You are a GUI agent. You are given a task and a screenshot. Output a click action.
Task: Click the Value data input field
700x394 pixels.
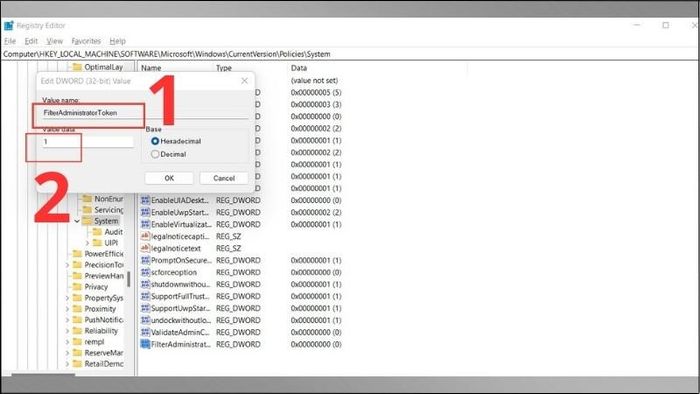coord(88,142)
